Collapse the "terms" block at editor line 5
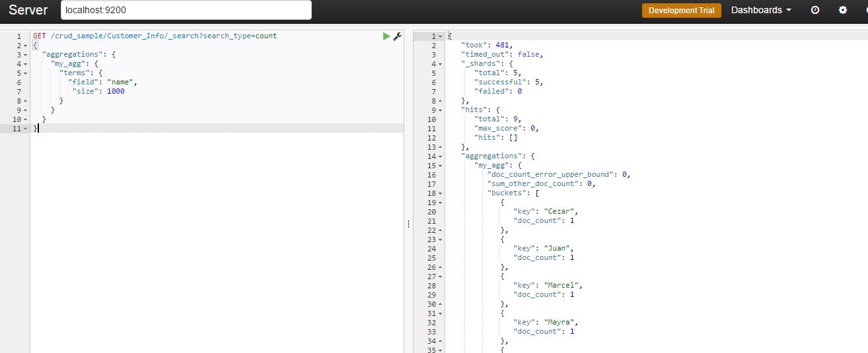Image resolution: width=868 pixels, height=353 pixels. coord(25,73)
